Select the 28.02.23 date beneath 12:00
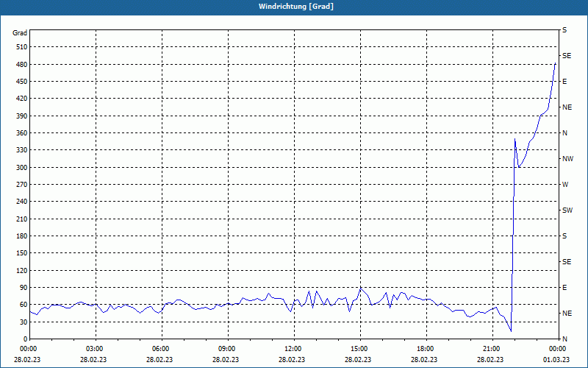Screen dimensions: 588x368 292,359
